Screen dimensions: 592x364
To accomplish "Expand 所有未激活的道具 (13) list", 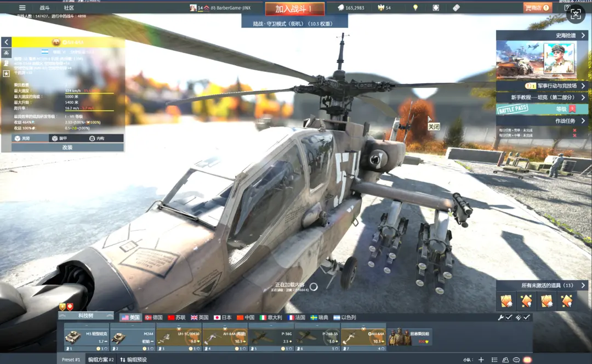I will pyautogui.click(x=542, y=285).
